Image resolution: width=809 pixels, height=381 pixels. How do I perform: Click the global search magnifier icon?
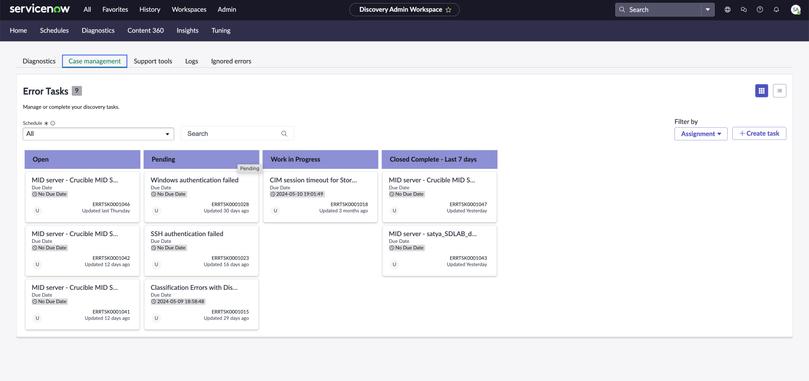point(622,9)
